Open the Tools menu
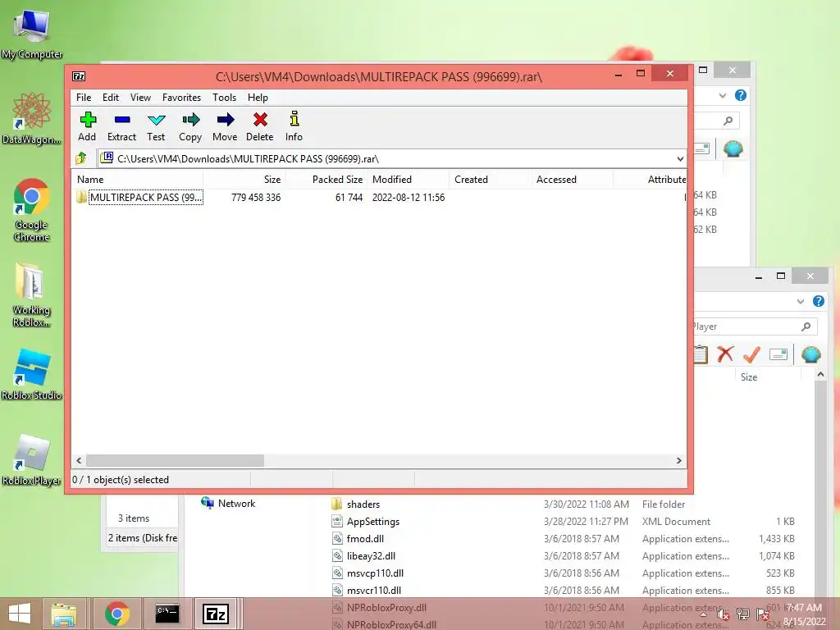The width and height of the screenshot is (840, 630). click(224, 98)
